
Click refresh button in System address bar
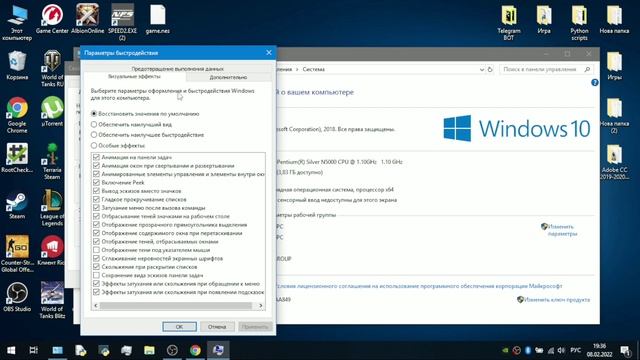pos(490,69)
